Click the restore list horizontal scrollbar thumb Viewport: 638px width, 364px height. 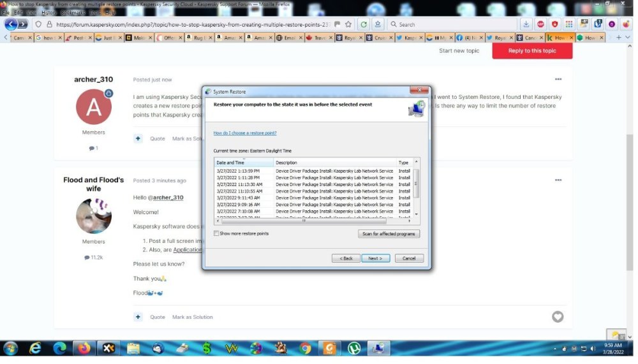[304, 221]
